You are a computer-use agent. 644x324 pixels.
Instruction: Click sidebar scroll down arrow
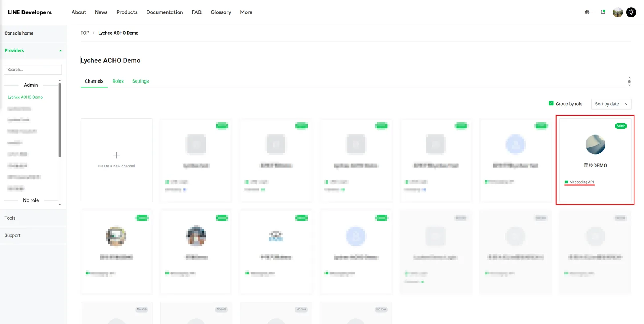click(x=60, y=205)
